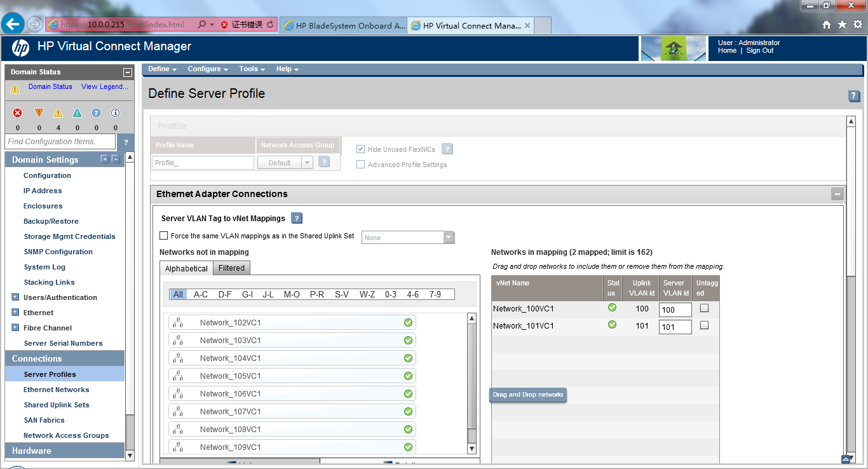868x469 pixels.
Task: Filter networks by S-V letters
Action: [342, 294]
